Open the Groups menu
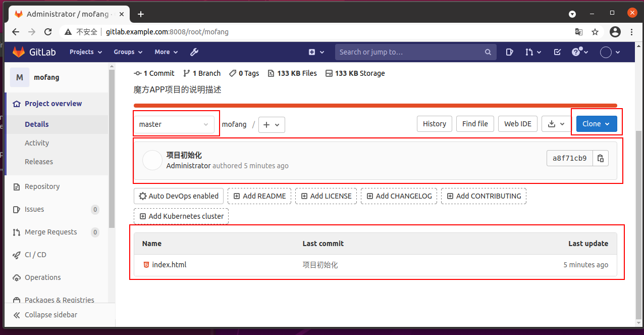Screen dimensions: 644x335 point(128,52)
